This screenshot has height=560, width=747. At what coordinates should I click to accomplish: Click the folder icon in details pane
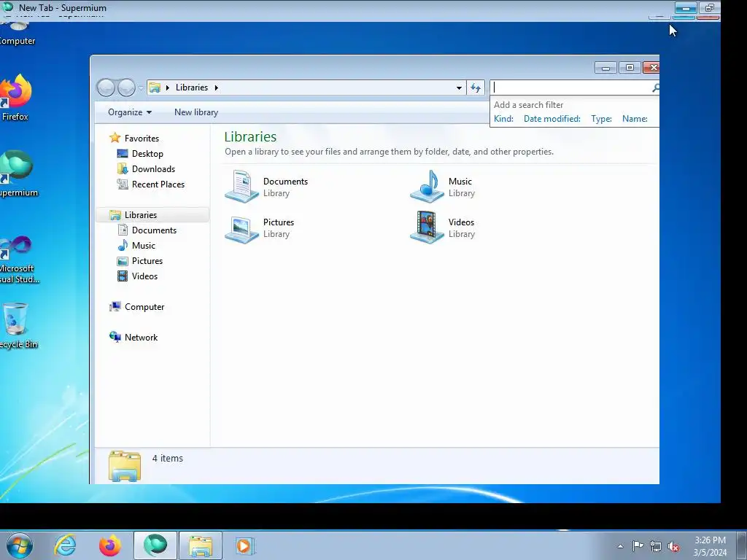(x=125, y=466)
